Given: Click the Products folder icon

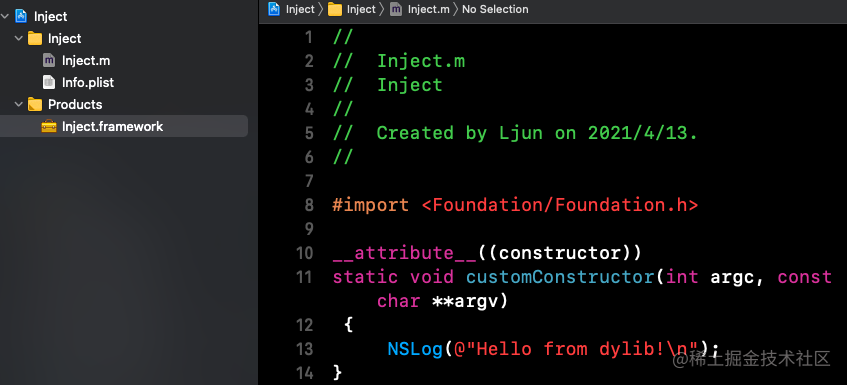Looking at the screenshot, I should click(35, 104).
